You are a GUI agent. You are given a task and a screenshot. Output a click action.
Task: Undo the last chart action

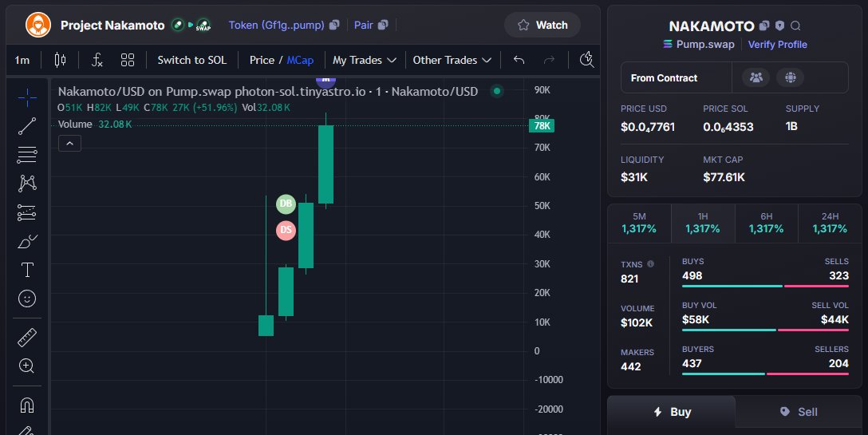519,60
